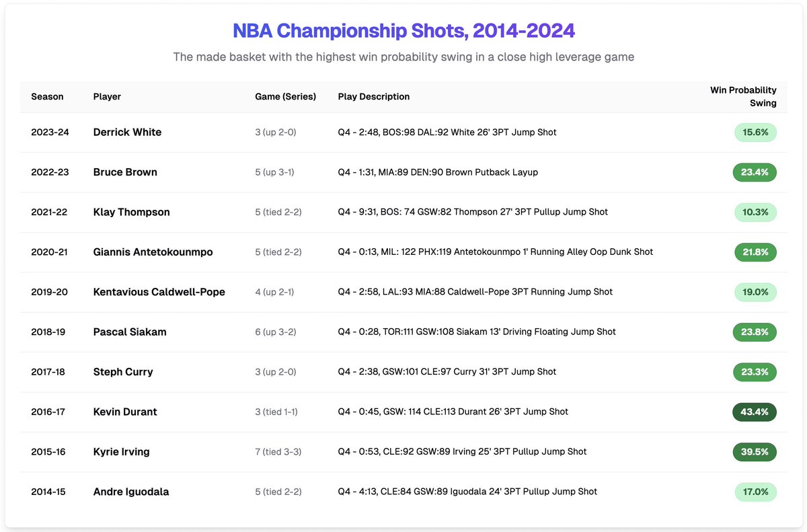Click season cell 2020-21
Viewport: 807px width, 532px height.
pyautogui.click(x=49, y=252)
